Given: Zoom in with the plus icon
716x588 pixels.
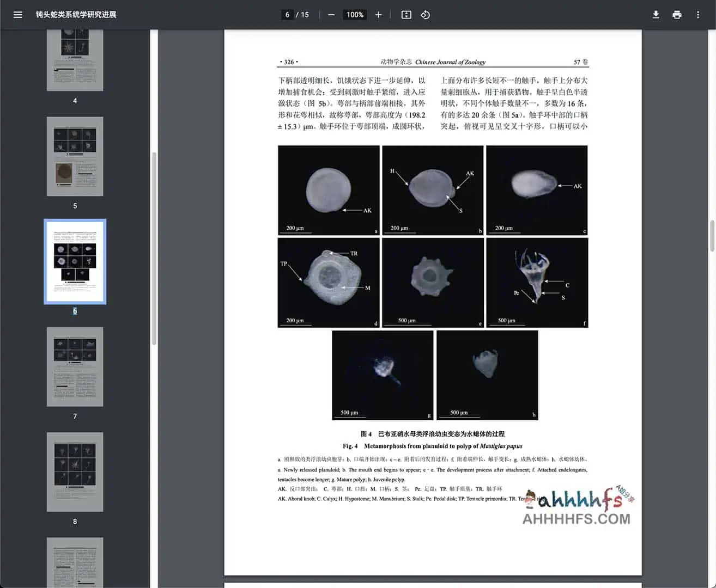Looking at the screenshot, I should pyautogui.click(x=378, y=15).
